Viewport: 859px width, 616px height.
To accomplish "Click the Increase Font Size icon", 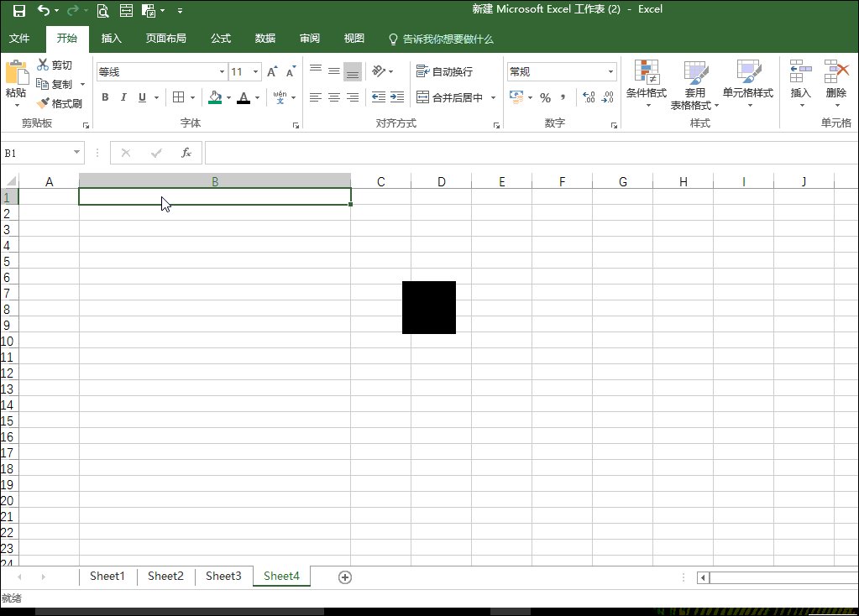I will coord(272,72).
